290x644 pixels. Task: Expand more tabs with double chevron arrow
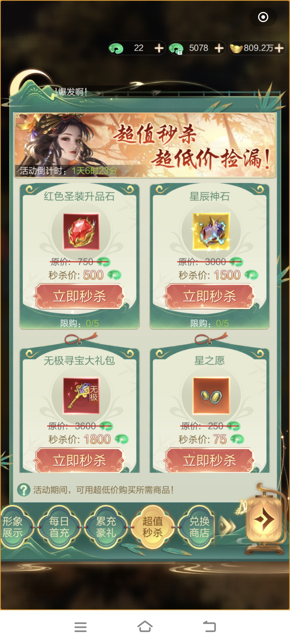point(227,526)
